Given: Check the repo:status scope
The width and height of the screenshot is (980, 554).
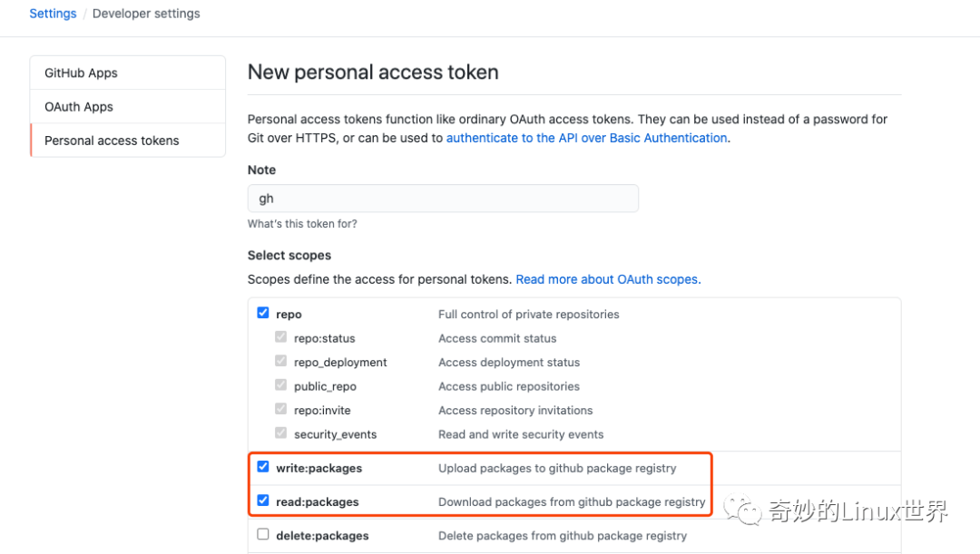Looking at the screenshot, I should click(281, 337).
